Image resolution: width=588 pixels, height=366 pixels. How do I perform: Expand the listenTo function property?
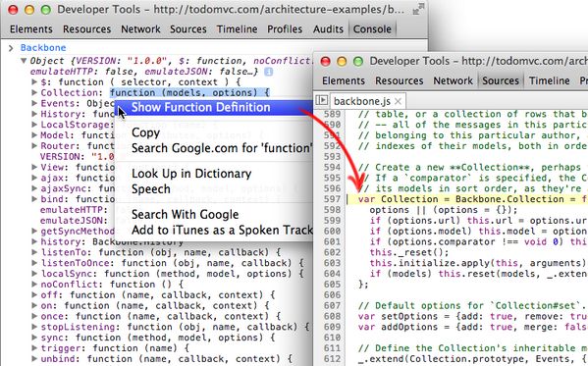point(34,252)
